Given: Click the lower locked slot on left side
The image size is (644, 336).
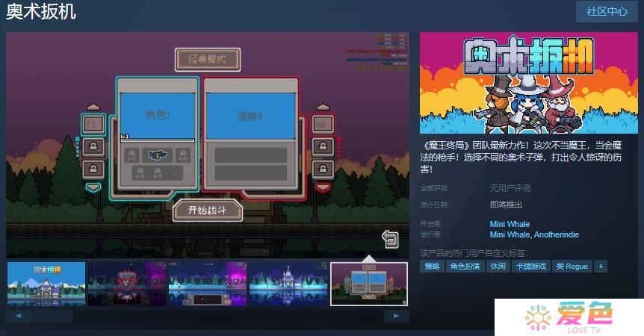Looking at the screenshot, I should coord(93,169).
